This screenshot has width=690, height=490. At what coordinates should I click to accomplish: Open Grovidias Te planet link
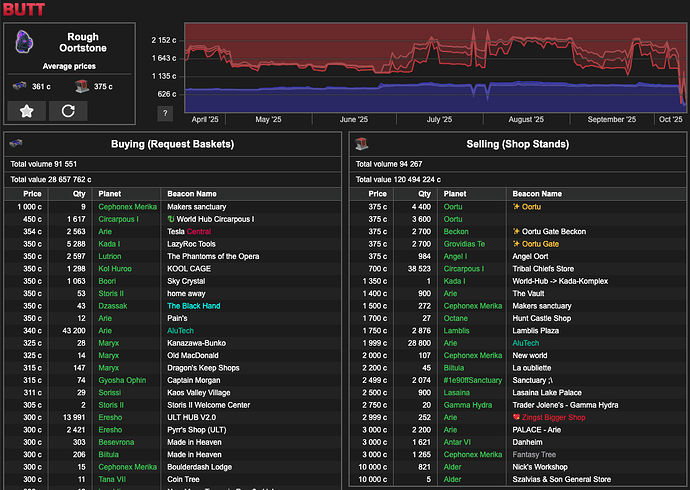click(464, 244)
